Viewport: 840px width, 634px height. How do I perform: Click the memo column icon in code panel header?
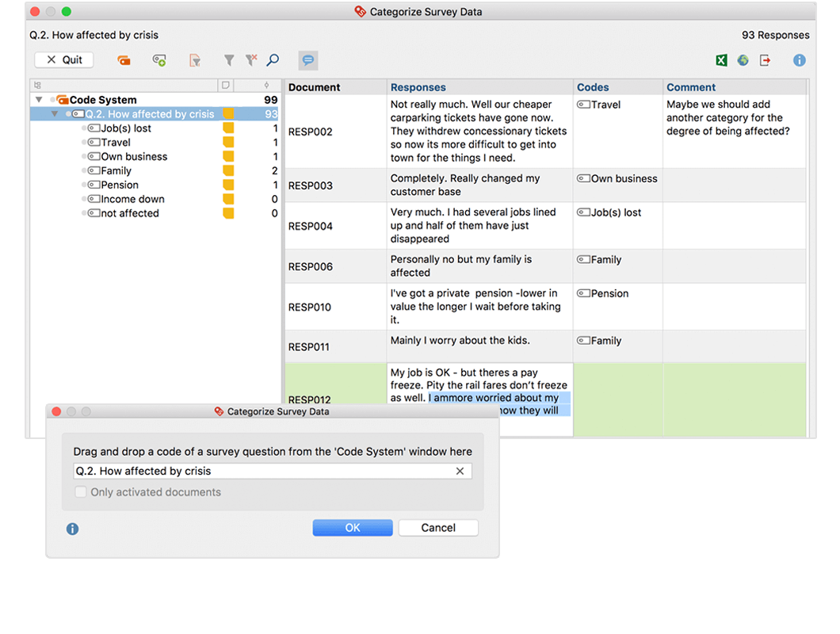tap(226, 86)
